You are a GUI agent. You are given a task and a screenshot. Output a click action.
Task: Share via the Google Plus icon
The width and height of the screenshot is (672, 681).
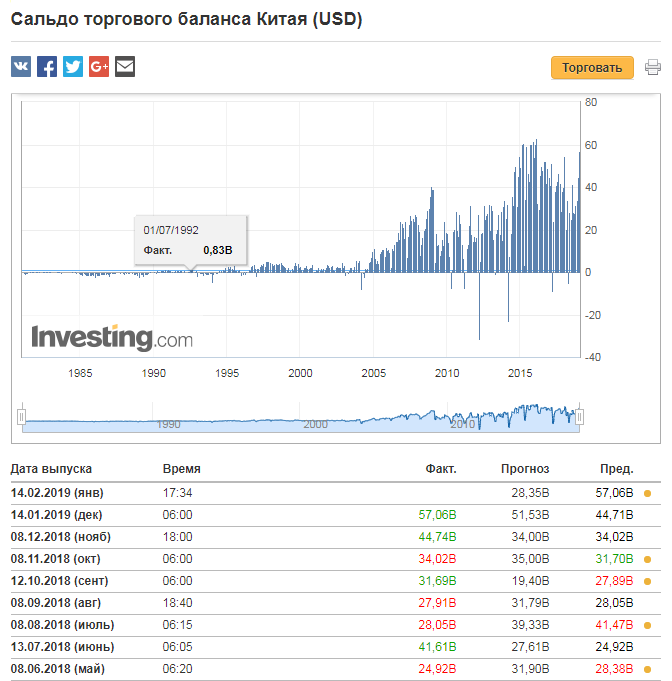(99, 66)
